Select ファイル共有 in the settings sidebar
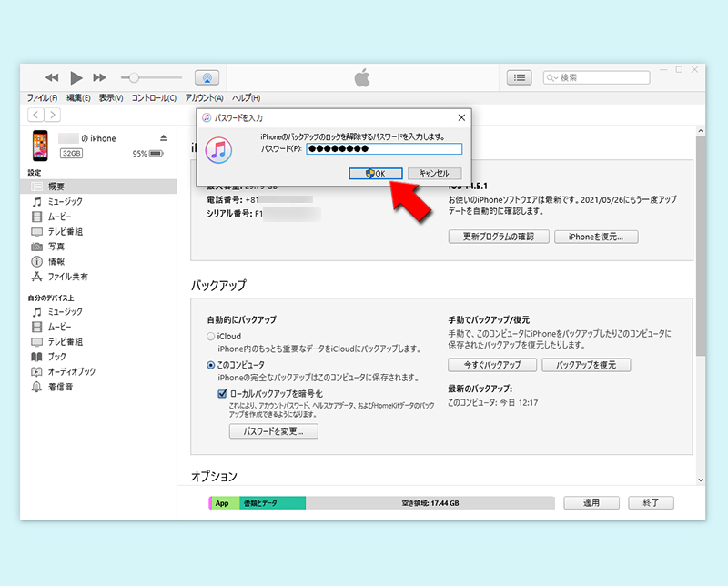Viewport: 728px width, 586px height. tap(61, 276)
